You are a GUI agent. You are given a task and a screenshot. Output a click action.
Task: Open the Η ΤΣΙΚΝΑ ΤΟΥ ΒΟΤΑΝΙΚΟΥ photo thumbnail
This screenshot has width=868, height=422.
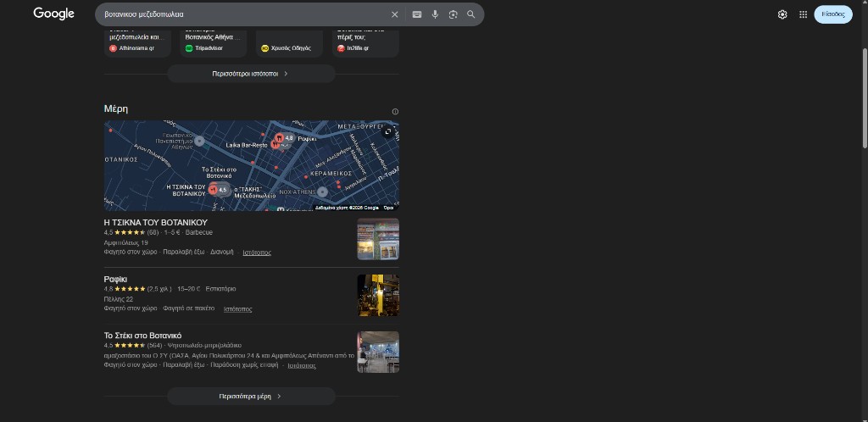pos(378,239)
